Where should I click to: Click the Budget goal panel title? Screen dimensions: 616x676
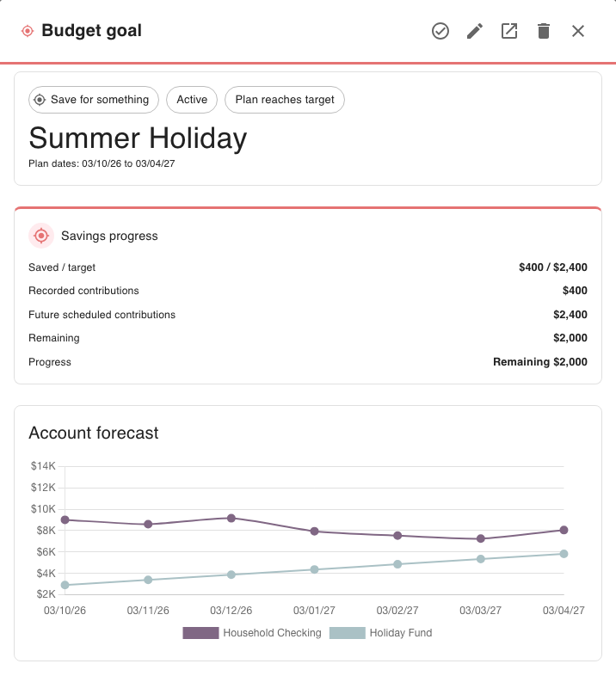(x=91, y=31)
